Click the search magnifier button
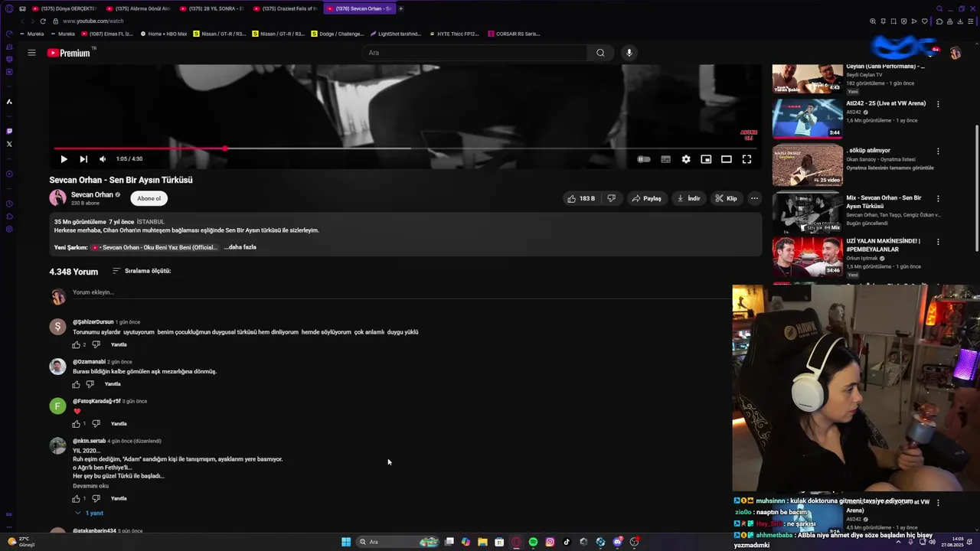This screenshot has width=980, height=551. 600,53
